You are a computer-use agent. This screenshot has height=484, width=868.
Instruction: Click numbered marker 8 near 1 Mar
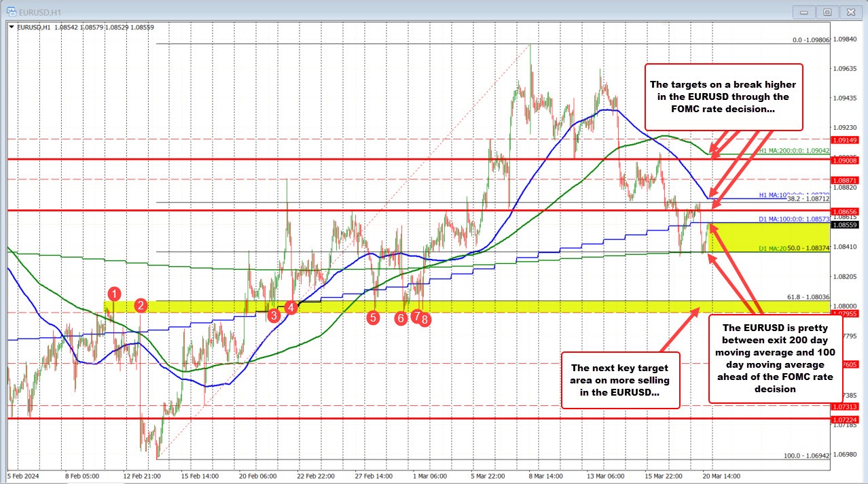point(424,319)
